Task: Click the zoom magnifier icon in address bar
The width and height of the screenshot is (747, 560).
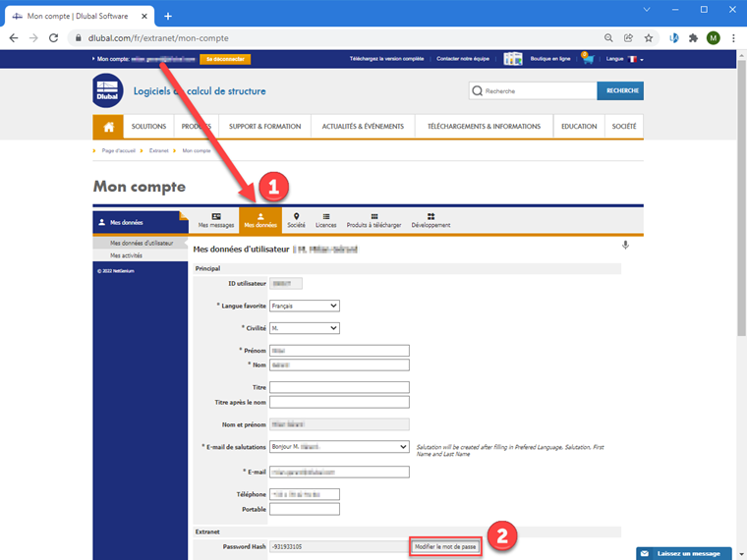Action: coord(608,38)
